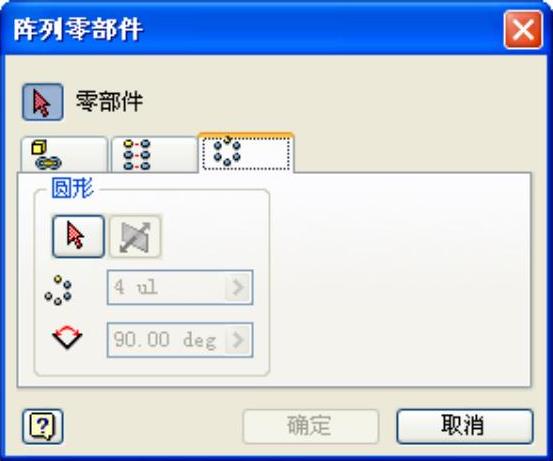The image size is (553, 461).
Task: Close the 阵列零部件 dialog with the X
Action: point(523,30)
